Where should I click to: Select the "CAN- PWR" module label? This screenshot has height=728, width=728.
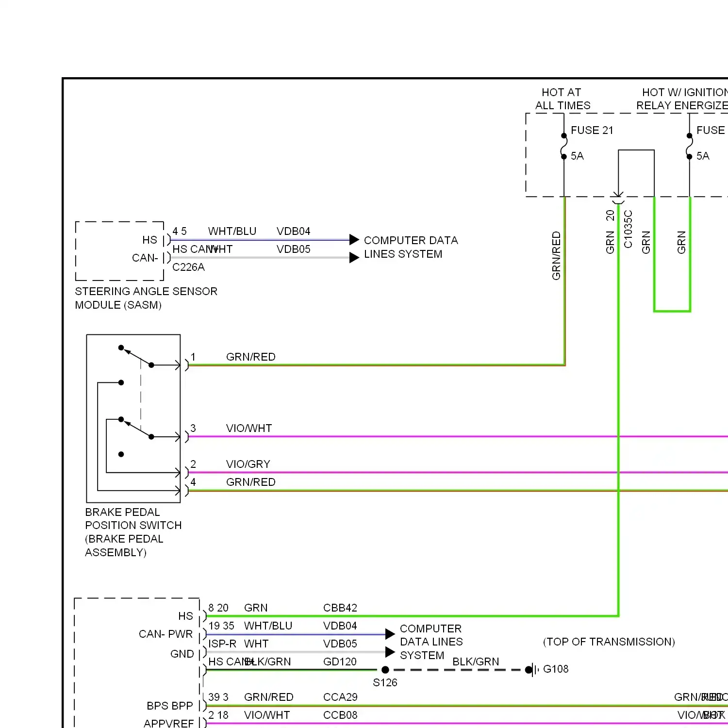click(165, 634)
